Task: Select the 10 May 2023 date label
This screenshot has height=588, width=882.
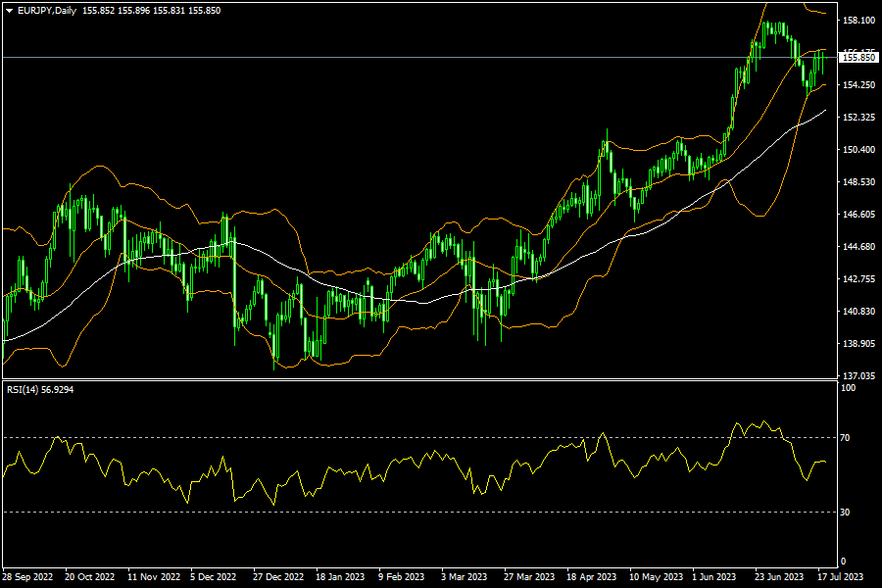Action: [656, 577]
